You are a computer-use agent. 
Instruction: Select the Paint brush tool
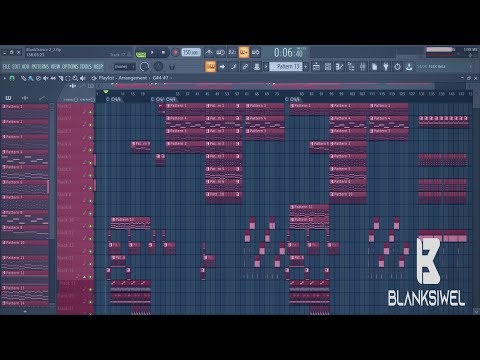click(x=30, y=78)
